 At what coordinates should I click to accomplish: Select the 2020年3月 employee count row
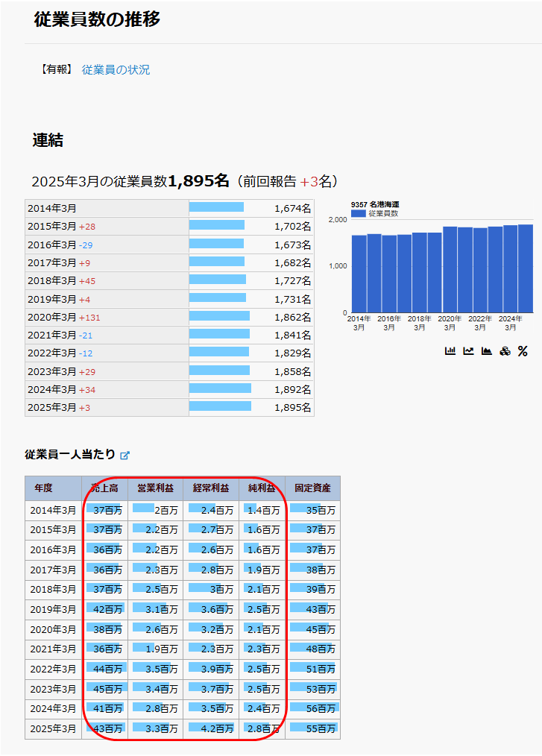(x=169, y=317)
